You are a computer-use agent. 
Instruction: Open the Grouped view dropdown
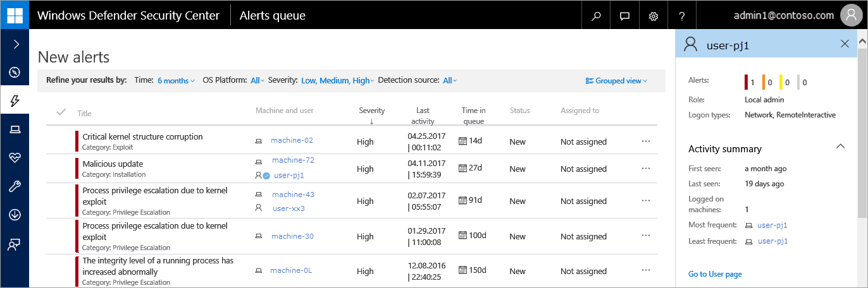point(616,81)
